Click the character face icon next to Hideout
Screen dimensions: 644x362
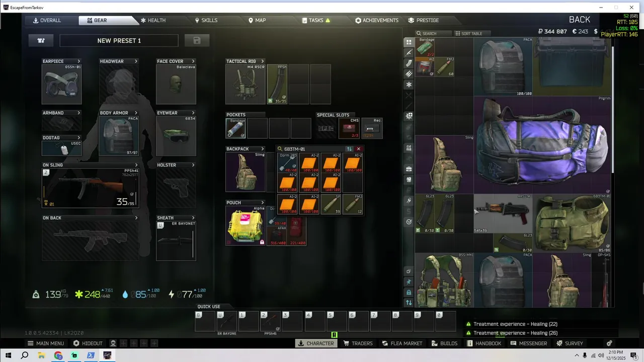point(113,343)
